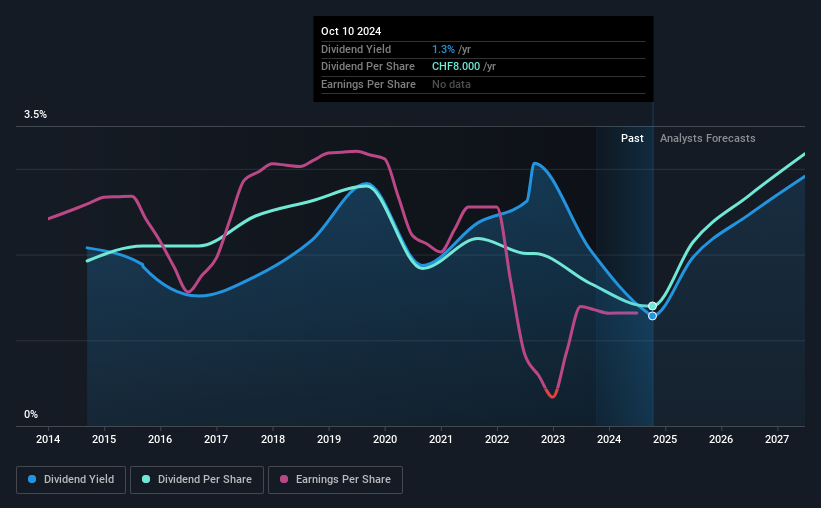Viewport: 821px width, 508px height.
Task: Click the 2017 x-axis label
Action: click(216, 439)
